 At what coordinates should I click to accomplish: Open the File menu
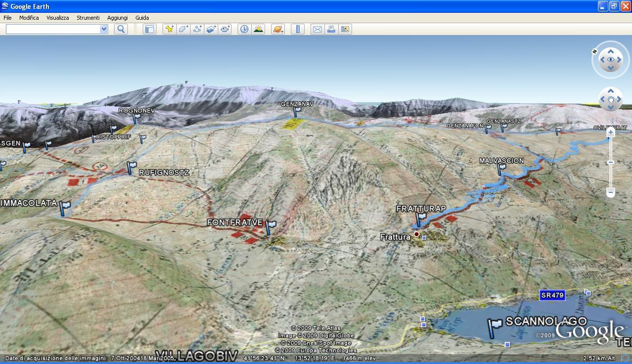coord(7,18)
